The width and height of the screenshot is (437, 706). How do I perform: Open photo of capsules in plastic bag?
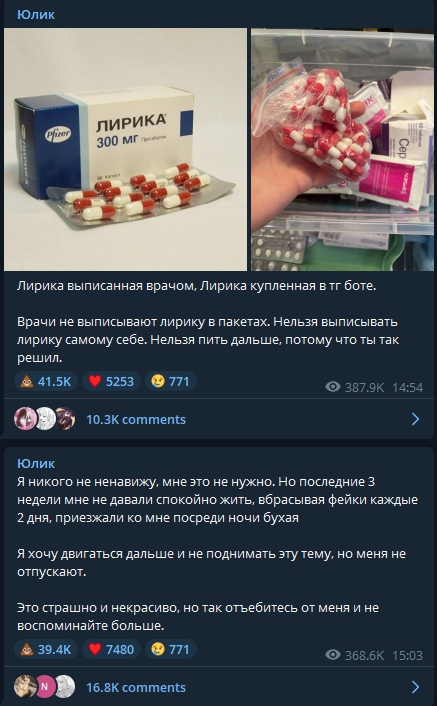tap(342, 149)
